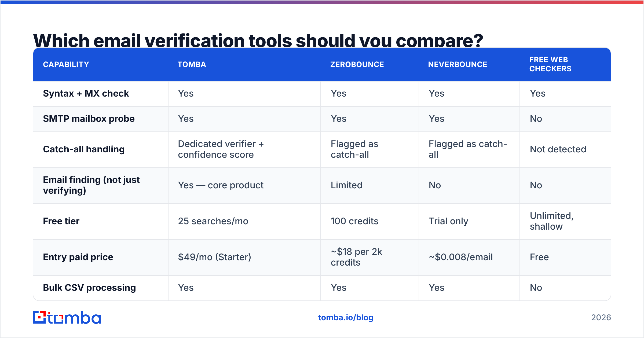Click 'Email finding (not just verifying)' label
Screen dimensions: 644x338
coord(91,185)
